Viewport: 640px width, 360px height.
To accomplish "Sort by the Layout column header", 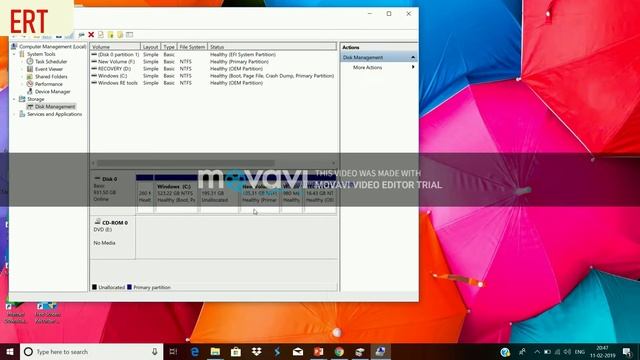I will pos(151,47).
